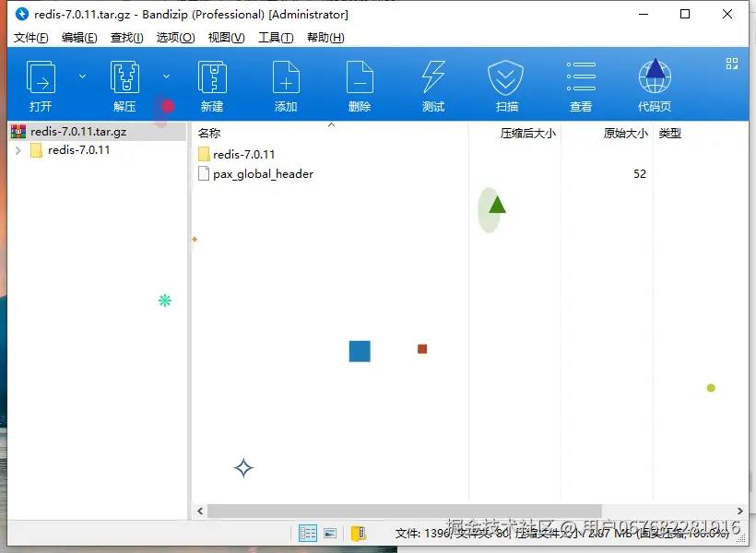Screen dimensions: 756x553
Task: Open the 查找(I) menu
Action: click(127, 38)
